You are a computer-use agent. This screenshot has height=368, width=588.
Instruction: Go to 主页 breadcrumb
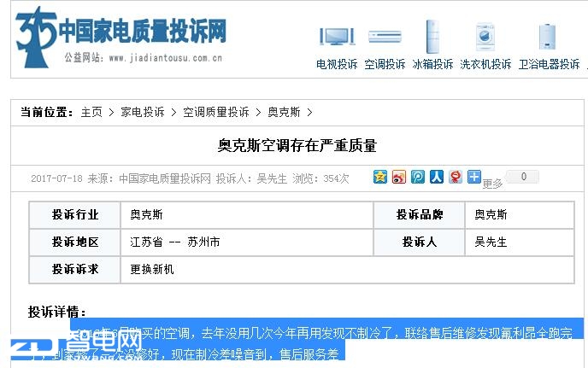tap(91, 112)
